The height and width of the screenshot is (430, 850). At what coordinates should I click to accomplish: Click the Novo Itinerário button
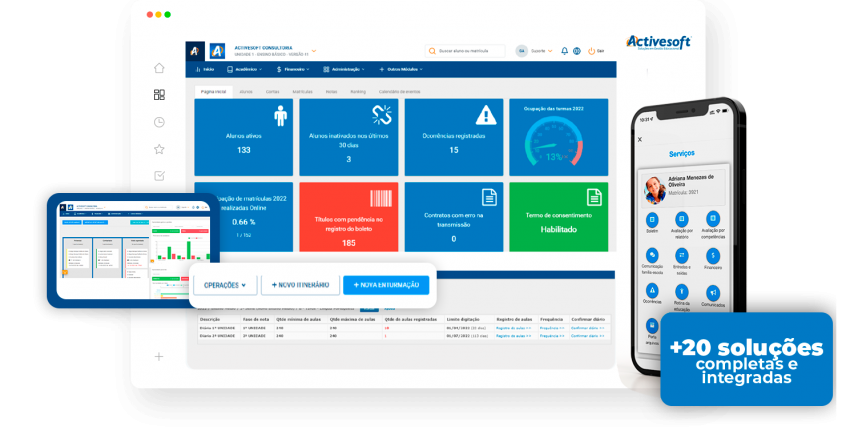point(300,285)
